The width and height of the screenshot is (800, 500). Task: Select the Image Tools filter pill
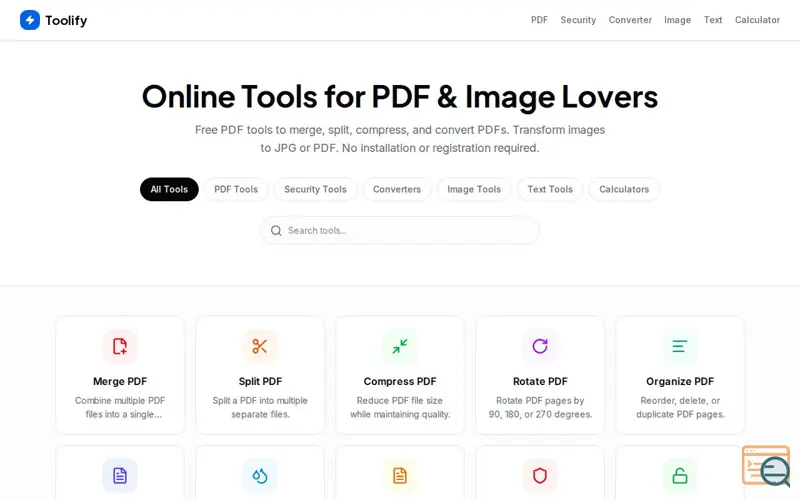point(474,189)
